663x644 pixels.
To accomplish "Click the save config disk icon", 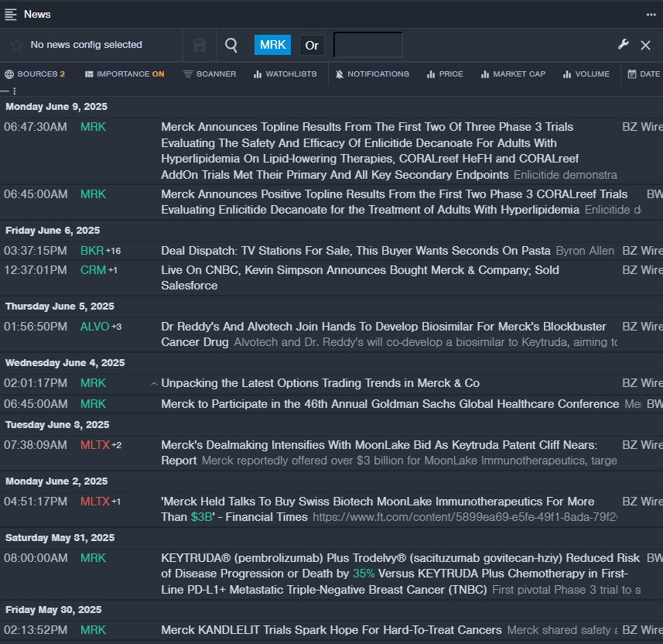I will click(x=200, y=45).
